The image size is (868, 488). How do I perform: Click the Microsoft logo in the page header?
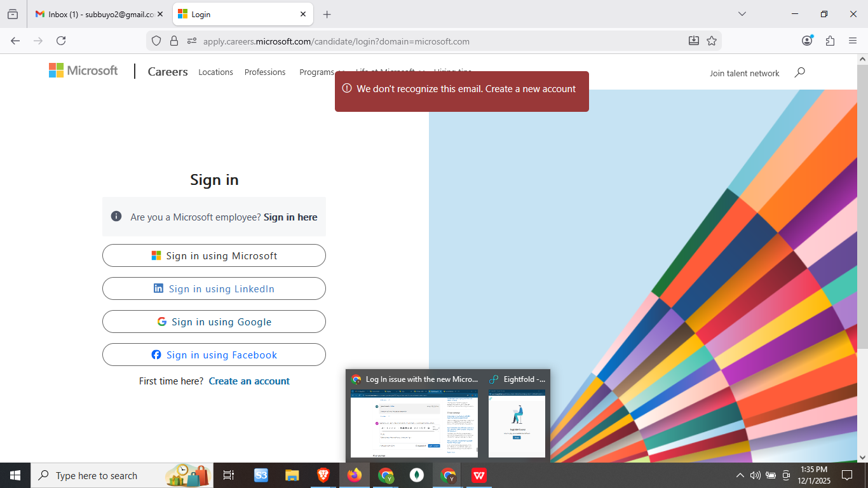pyautogui.click(x=83, y=70)
